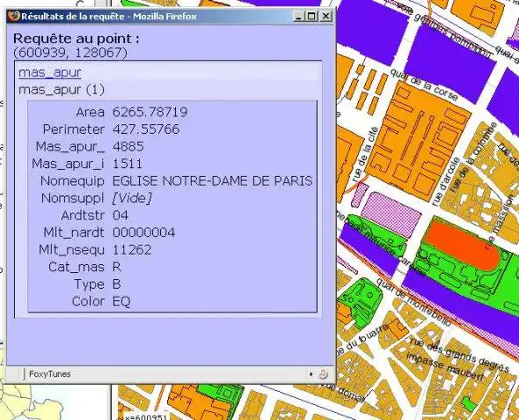Click the quai de montebello map label

pyautogui.click(x=414, y=302)
